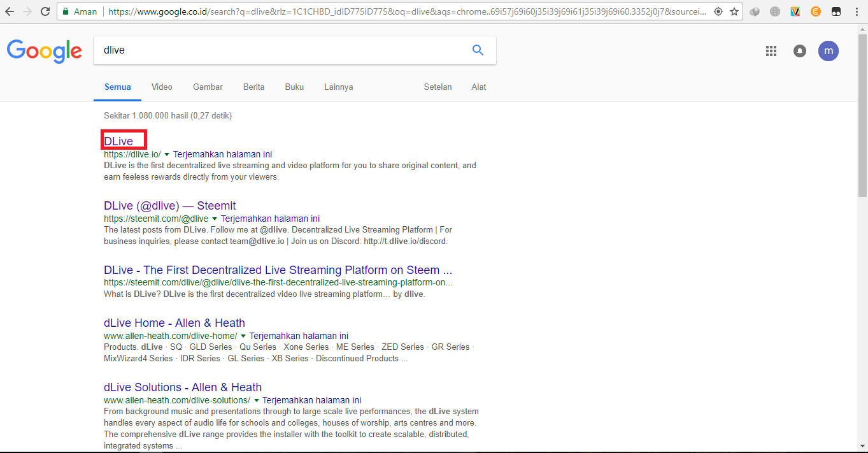Expand result options arrow next to dlive.io
Image resolution: width=868 pixels, height=453 pixels.
[167, 154]
